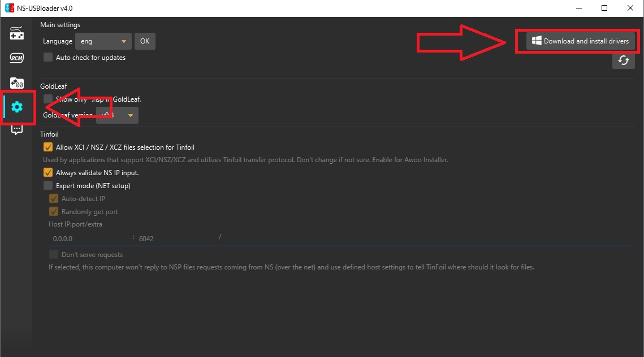Minimize the NS-USBloader window
The image size is (644, 357).
(x=579, y=8)
